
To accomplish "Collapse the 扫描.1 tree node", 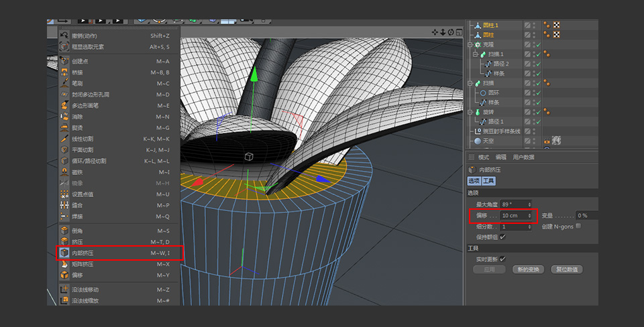I will point(476,54).
